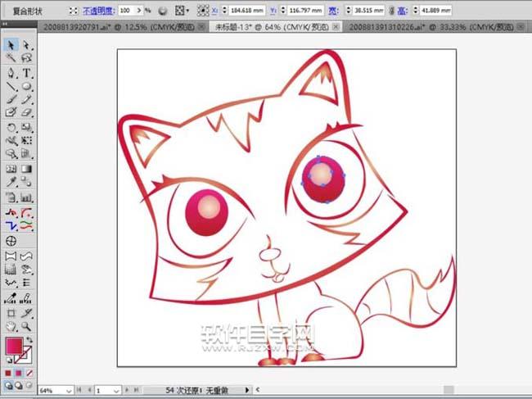Select the Paintbrush tool
Image resolution: width=532 pixels, height=399 pixels.
pyautogui.click(x=11, y=99)
